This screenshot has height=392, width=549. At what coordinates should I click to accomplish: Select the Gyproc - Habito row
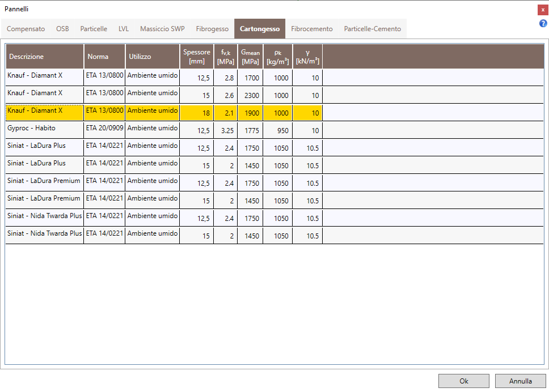click(x=274, y=130)
